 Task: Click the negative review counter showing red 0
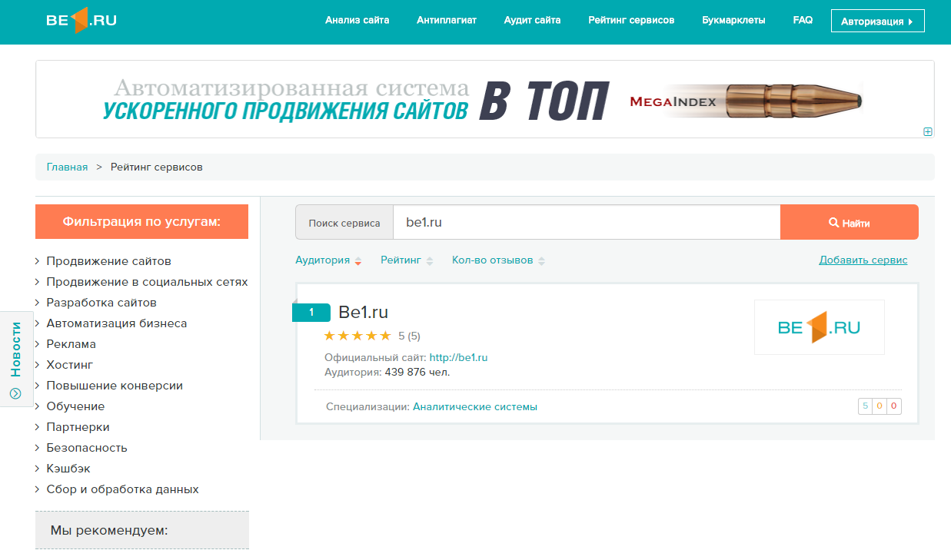[x=893, y=406]
